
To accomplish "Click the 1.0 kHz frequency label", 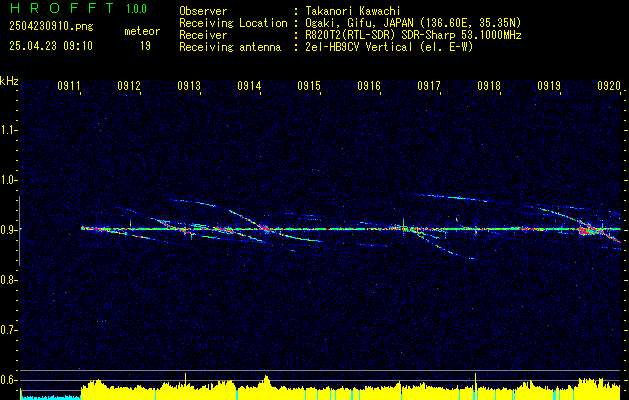I will pyautogui.click(x=7, y=180).
